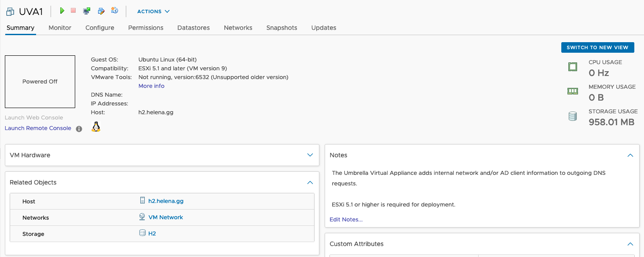Viewport: 644px width, 257px height.
Task: Click the green Power On icon
Action: tap(62, 11)
